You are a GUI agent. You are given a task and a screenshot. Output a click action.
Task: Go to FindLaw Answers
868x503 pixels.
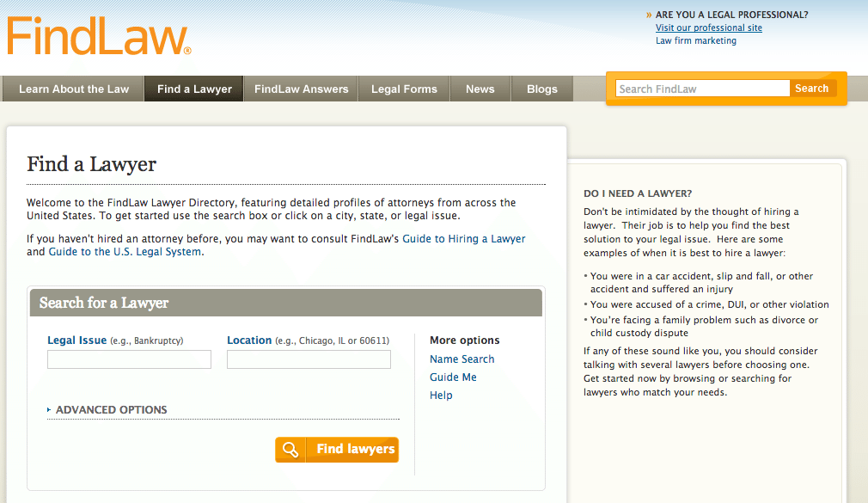tap(300, 88)
